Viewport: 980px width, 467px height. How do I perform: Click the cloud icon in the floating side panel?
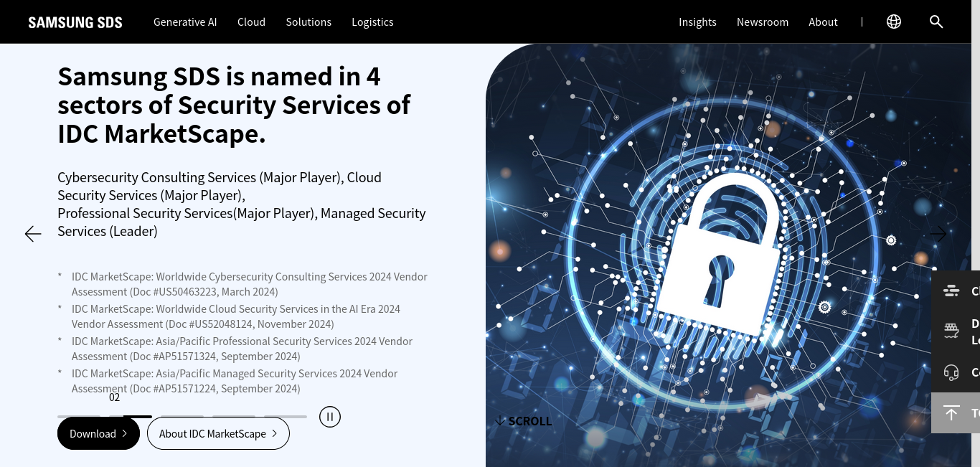click(x=951, y=291)
